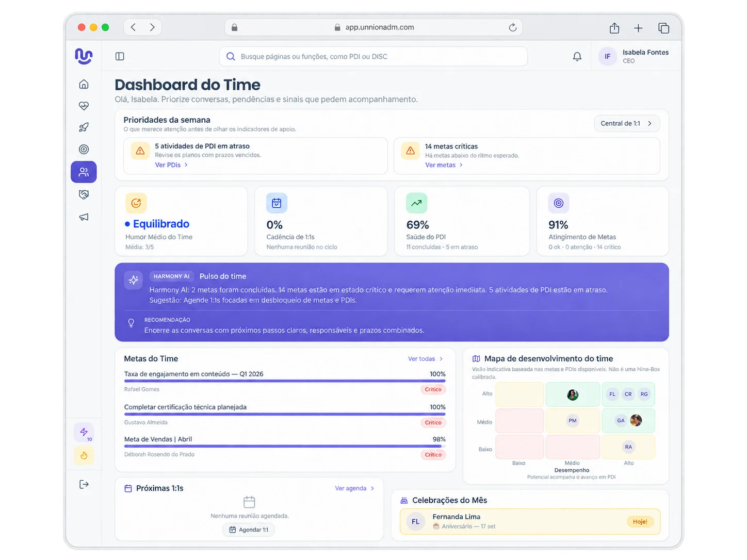Open the heart pulse sidebar icon
This screenshot has height=560, width=747.
(x=84, y=106)
